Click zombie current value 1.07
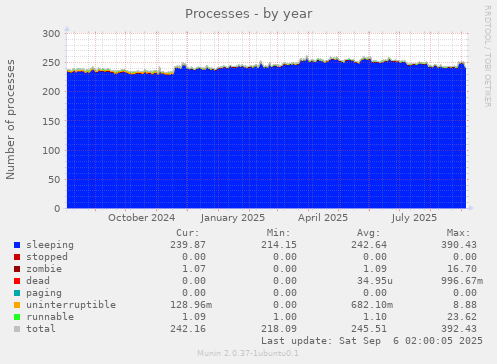This screenshot has width=497, height=364. pos(194,269)
